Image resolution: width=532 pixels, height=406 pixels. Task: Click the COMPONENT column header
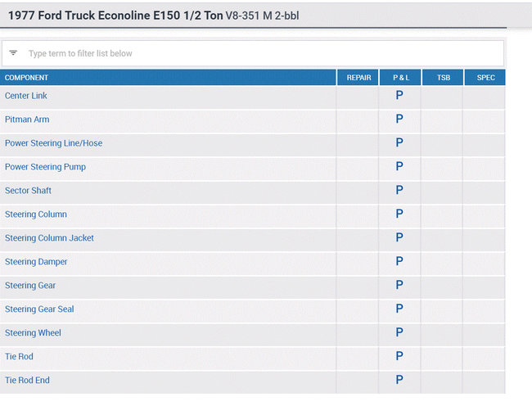(x=27, y=78)
